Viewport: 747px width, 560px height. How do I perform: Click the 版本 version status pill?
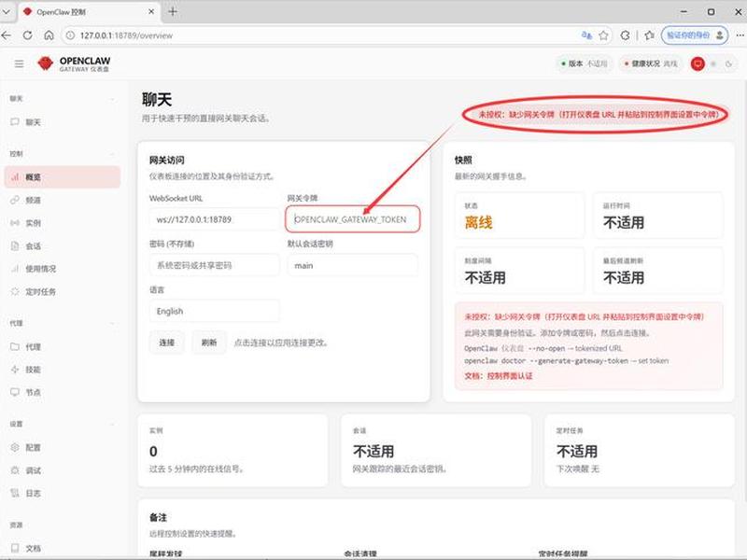point(585,63)
